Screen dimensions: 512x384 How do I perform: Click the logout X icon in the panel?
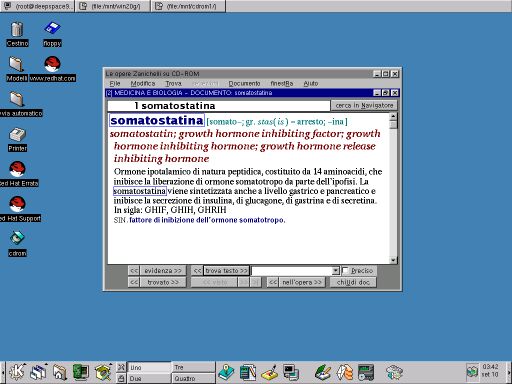(121, 367)
